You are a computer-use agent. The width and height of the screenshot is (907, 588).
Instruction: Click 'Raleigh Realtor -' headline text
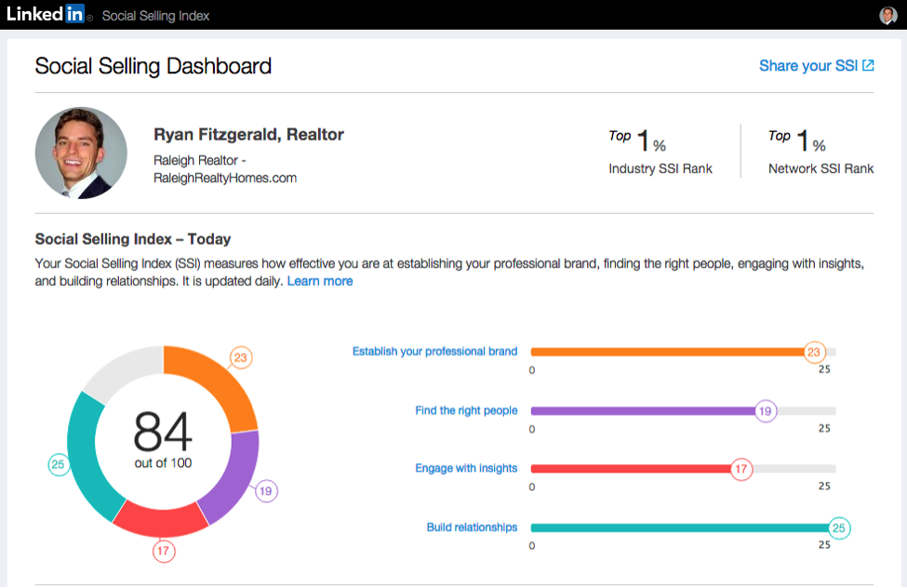coord(200,160)
